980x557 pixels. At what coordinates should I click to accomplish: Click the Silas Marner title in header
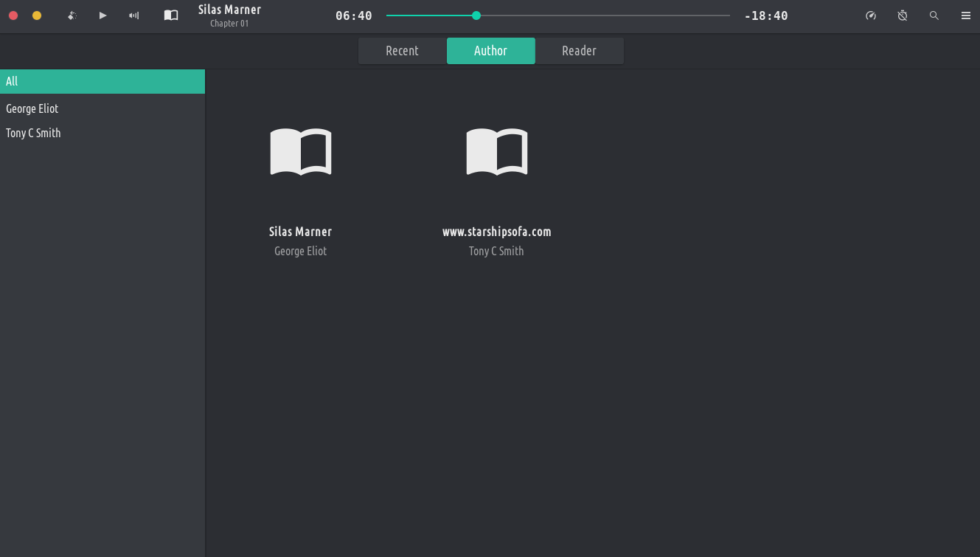click(x=229, y=10)
